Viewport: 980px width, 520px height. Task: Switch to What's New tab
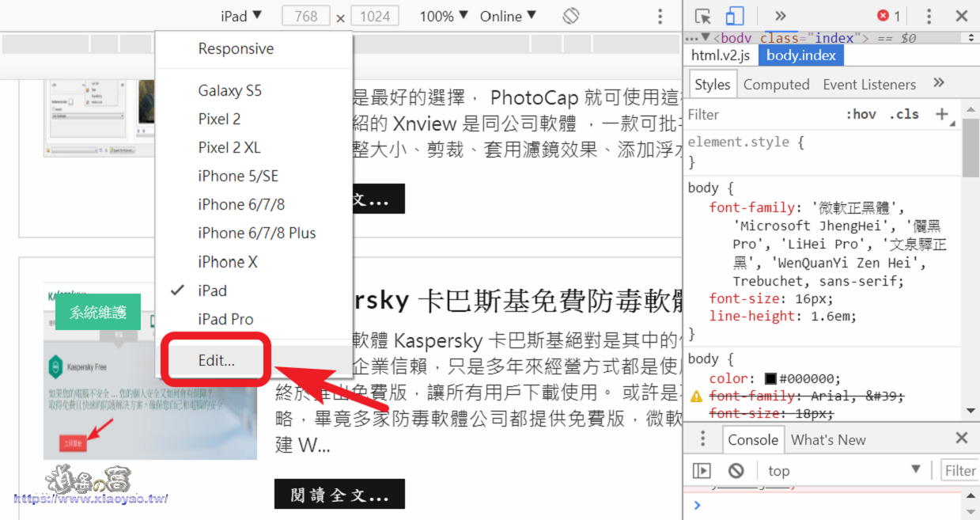click(828, 439)
